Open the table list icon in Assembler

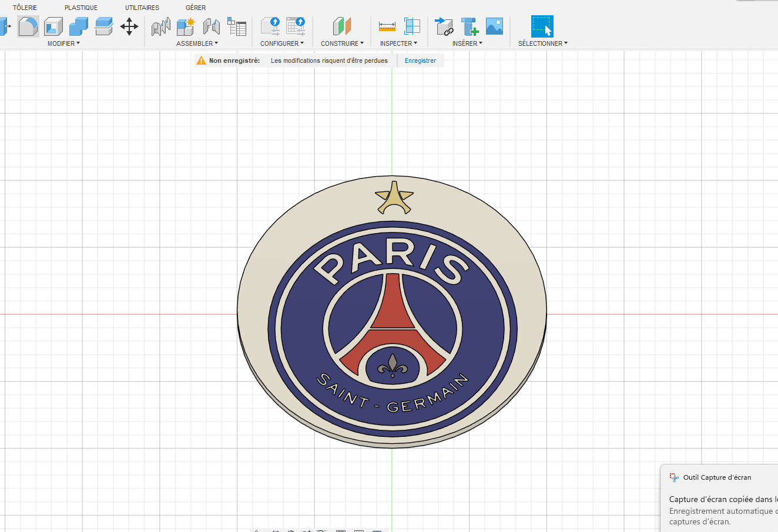237,26
